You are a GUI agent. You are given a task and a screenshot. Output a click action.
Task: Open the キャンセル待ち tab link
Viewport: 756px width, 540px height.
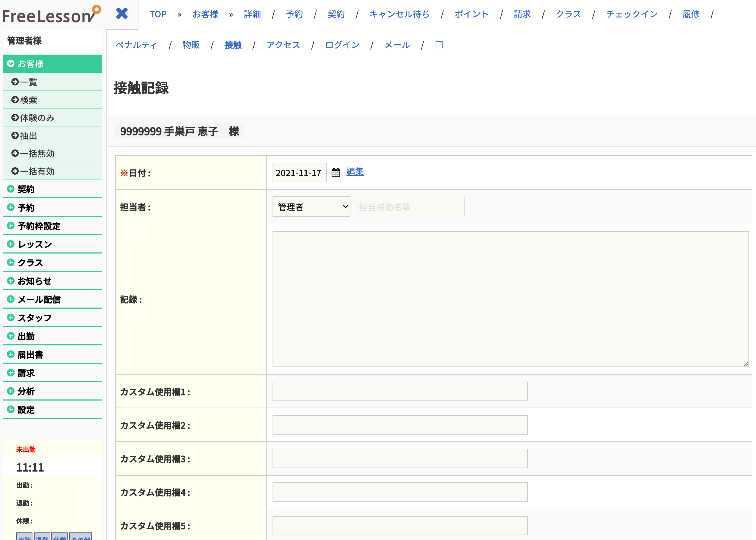pyautogui.click(x=399, y=14)
